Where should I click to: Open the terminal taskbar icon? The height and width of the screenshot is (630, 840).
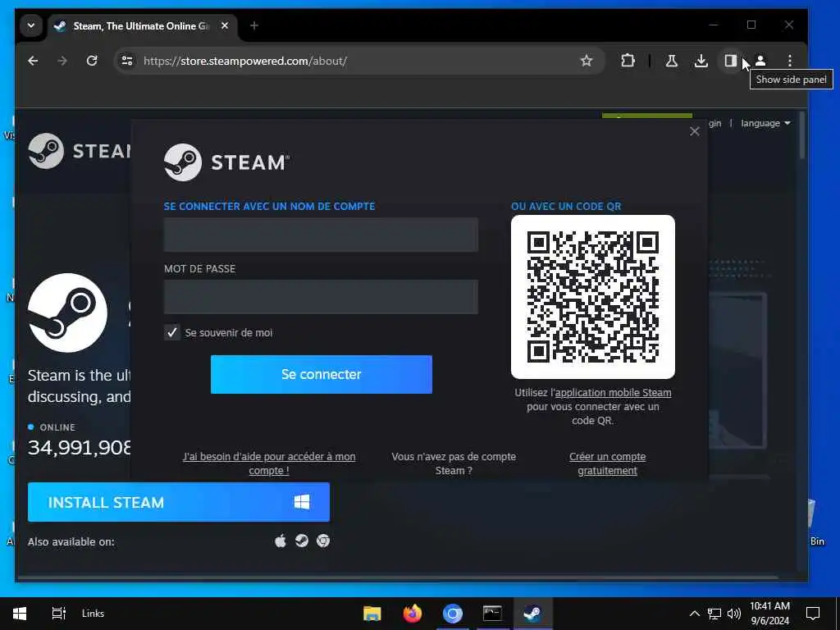point(492,614)
